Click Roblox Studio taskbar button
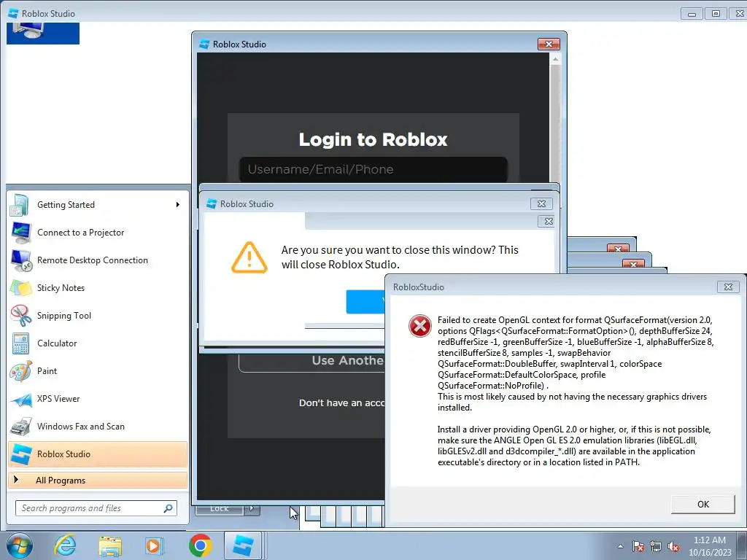Viewport: 747px width, 560px height. pos(243,545)
